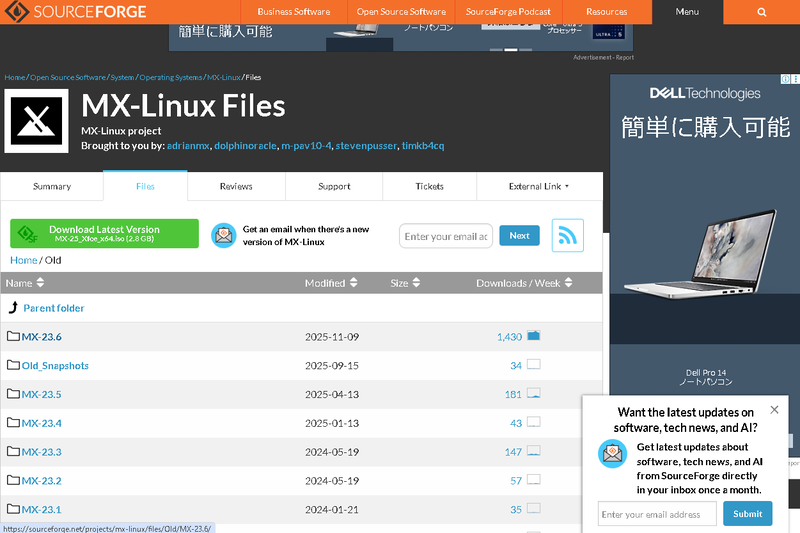
Task: Click folder icon for MX-23.6
Action: (x=13, y=336)
